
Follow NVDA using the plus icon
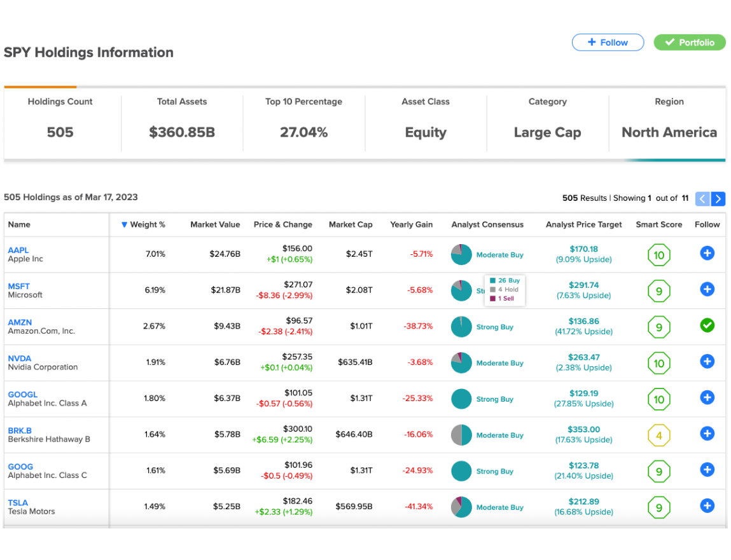click(x=707, y=361)
